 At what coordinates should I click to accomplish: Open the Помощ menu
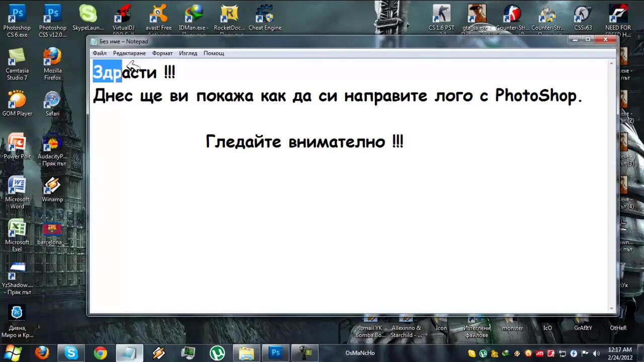[x=214, y=53]
